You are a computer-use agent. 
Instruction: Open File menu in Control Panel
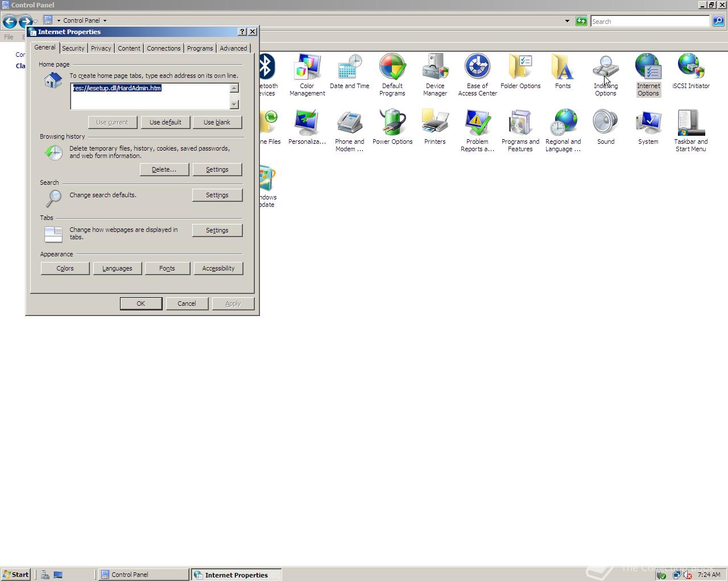coord(9,37)
